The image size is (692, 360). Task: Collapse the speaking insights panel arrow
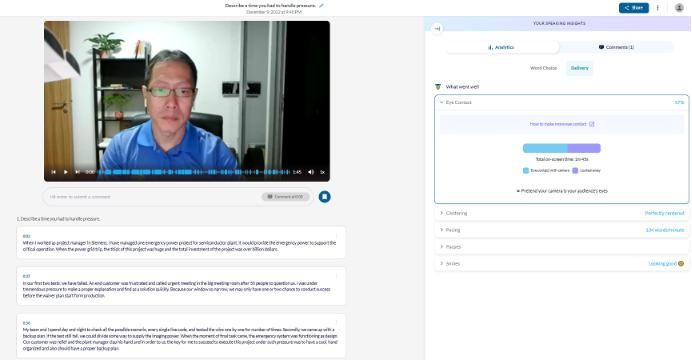click(437, 29)
